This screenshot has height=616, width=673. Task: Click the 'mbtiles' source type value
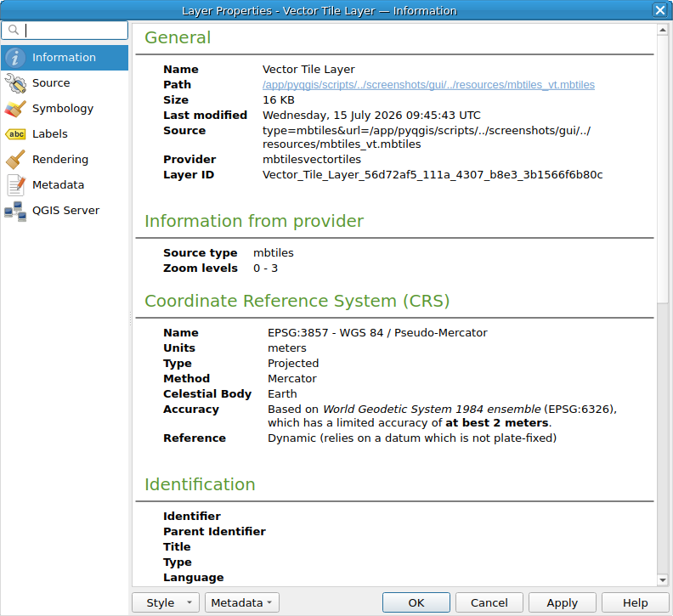[274, 253]
